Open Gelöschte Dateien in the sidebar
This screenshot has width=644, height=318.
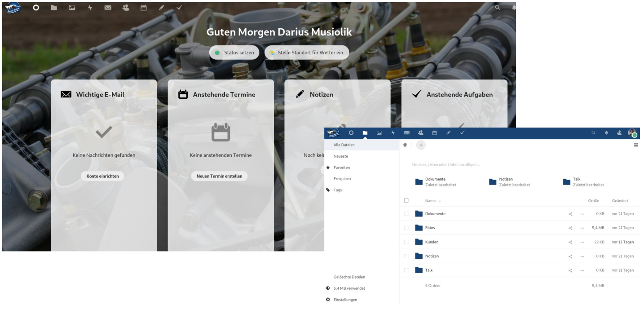click(x=349, y=277)
